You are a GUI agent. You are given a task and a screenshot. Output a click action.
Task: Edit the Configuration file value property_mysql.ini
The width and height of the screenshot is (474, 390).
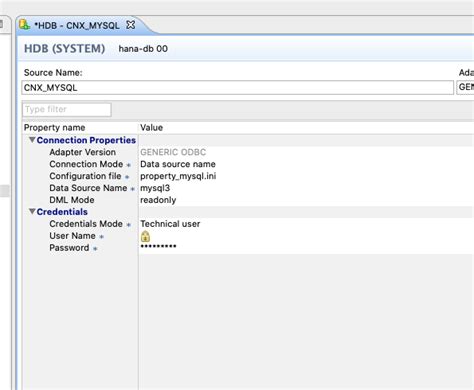tap(178, 176)
